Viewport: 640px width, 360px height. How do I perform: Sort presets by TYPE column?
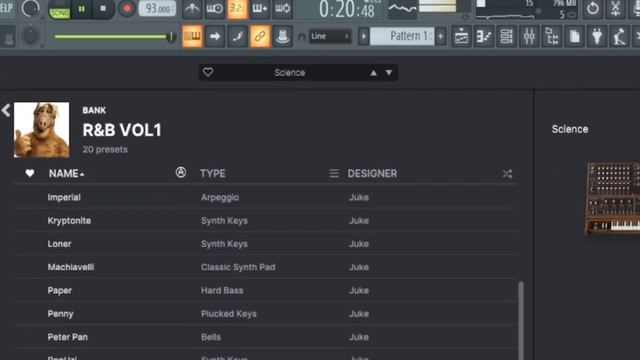pos(213,173)
